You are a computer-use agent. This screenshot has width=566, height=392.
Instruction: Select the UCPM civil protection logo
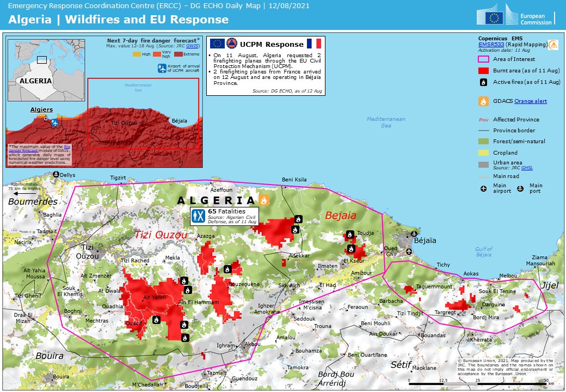[x=232, y=43]
